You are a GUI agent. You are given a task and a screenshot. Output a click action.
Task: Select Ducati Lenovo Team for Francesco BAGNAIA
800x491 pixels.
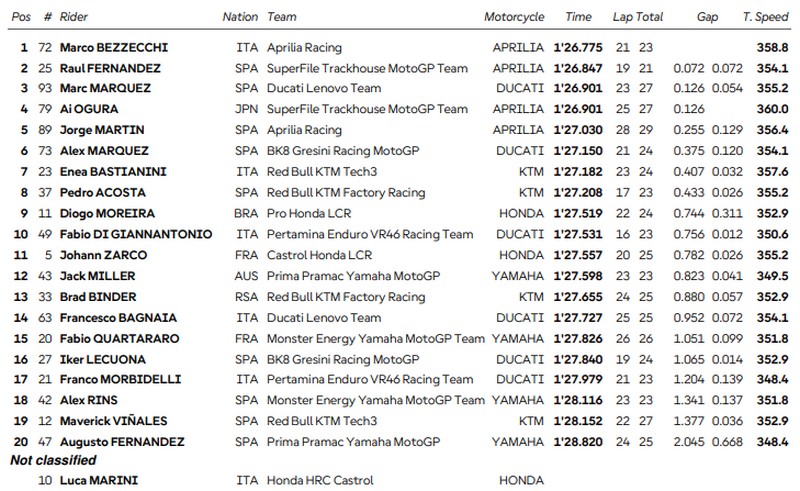324,318
